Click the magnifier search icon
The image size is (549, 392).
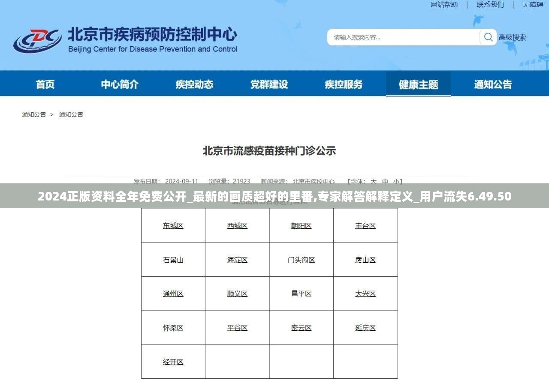pos(488,37)
